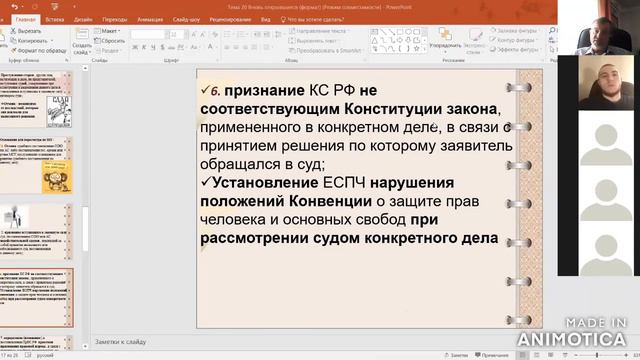Select the triangle shape in shapes gallery

click(x=375, y=40)
